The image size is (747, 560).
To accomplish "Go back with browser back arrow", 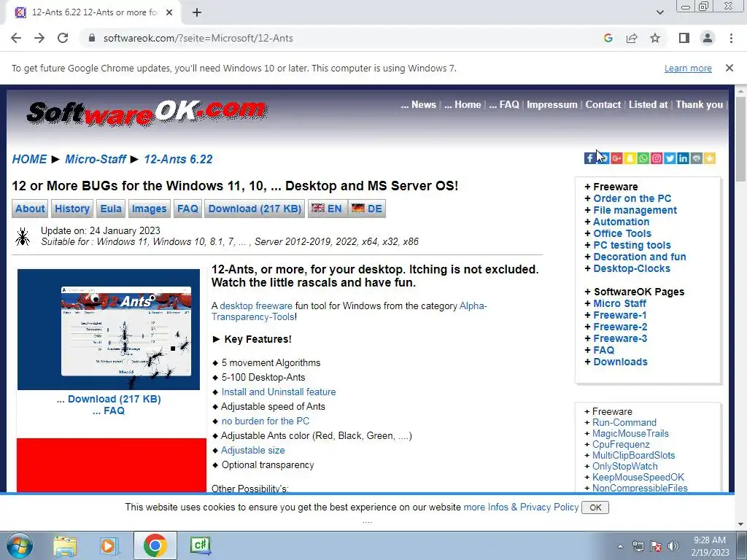I will [16, 38].
